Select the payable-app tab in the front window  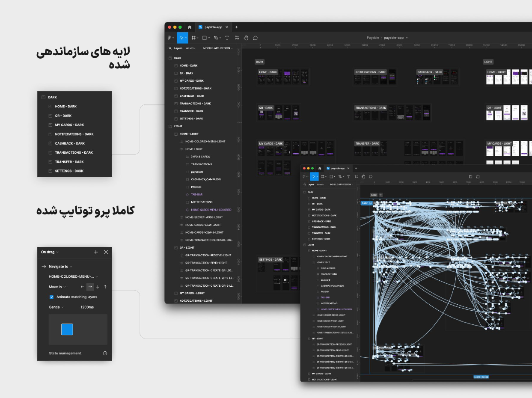(x=338, y=169)
